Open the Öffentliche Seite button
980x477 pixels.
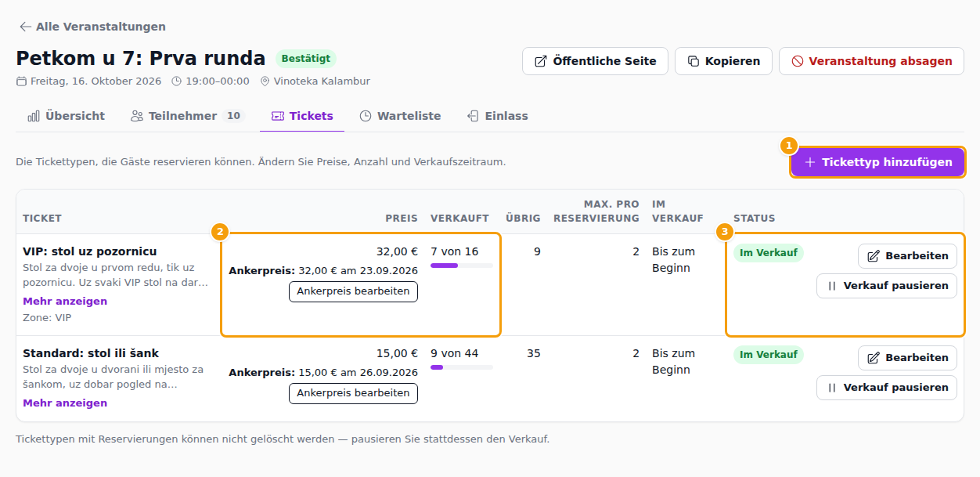pyautogui.click(x=595, y=61)
